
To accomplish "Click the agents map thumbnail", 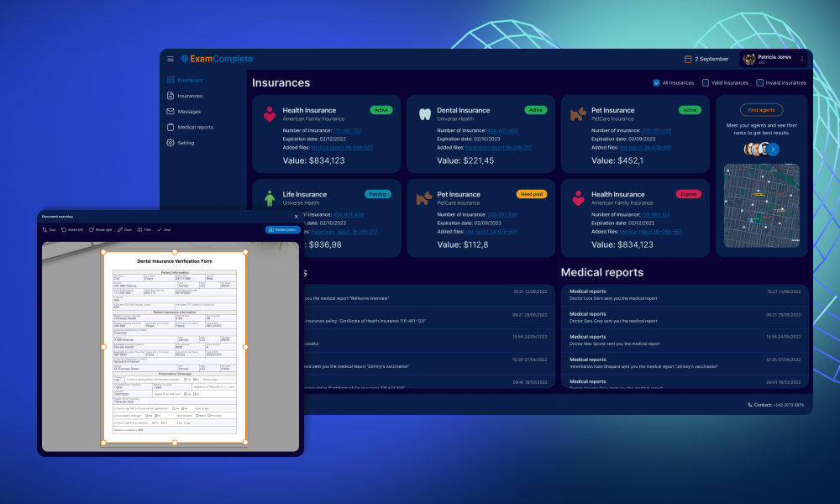I will pyautogui.click(x=761, y=206).
